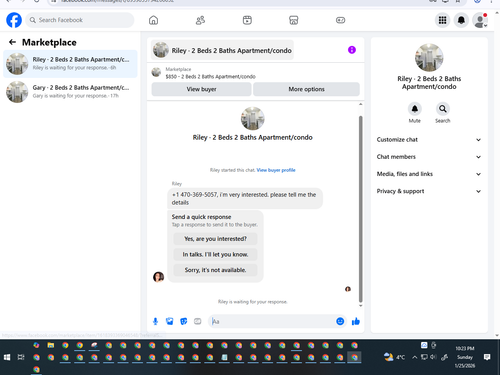Open the Menu grid icon

[442, 20]
